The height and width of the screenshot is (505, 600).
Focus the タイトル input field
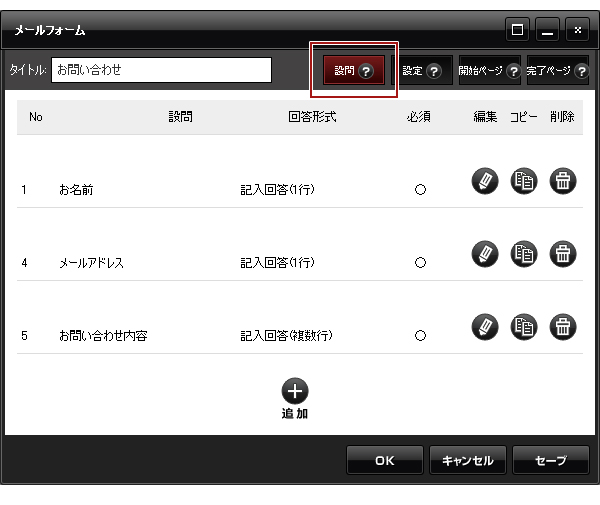pos(161,70)
